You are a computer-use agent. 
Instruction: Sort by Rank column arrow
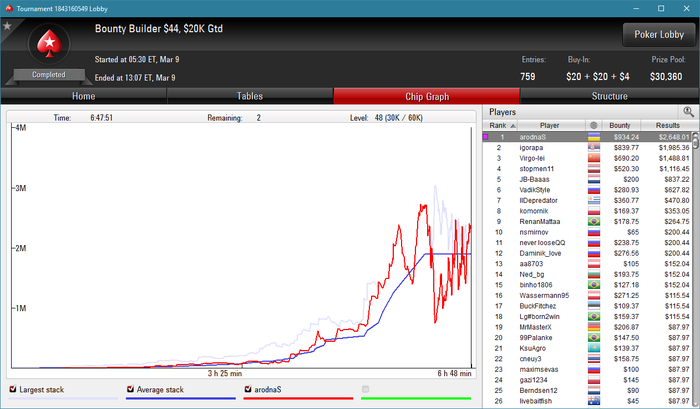513,126
